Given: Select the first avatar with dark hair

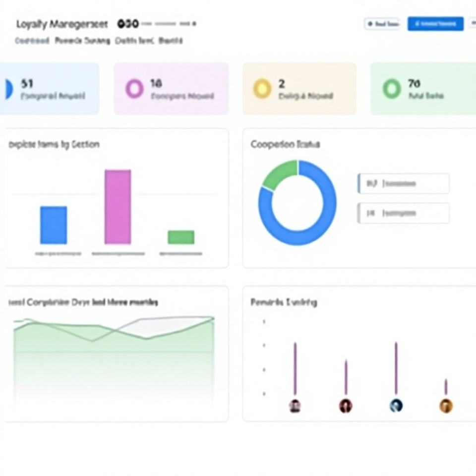Looking at the screenshot, I should pos(295,406).
